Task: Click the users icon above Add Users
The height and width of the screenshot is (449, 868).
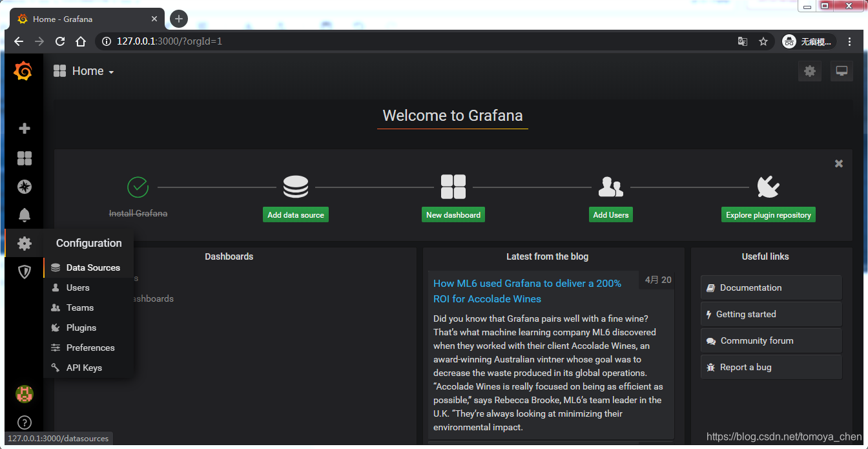Action: point(611,187)
